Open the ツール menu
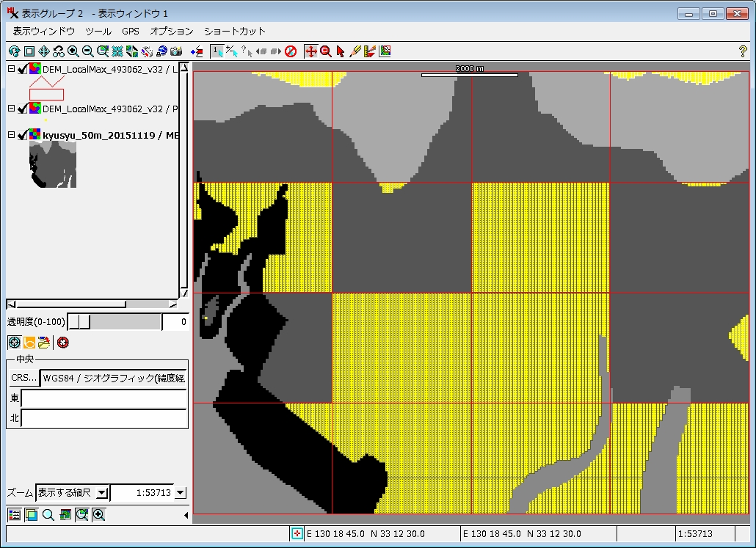This screenshot has width=756, height=548. click(x=98, y=32)
